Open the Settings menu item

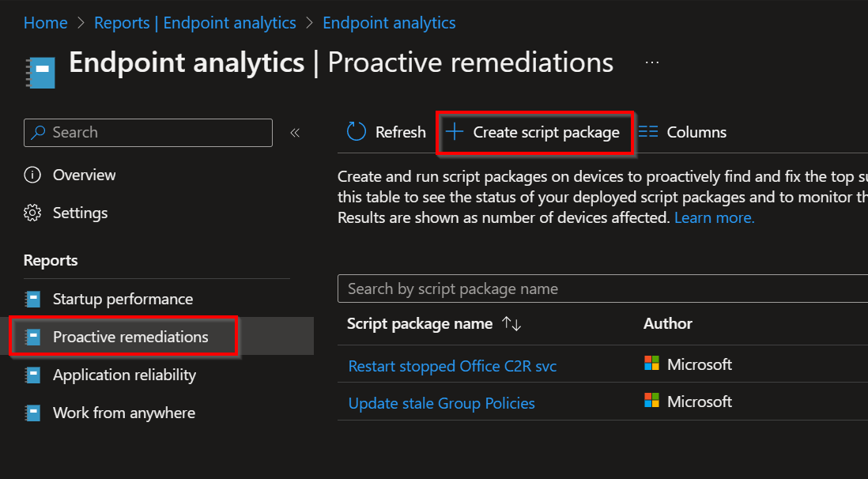pyautogui.click(x=81, y=213)
